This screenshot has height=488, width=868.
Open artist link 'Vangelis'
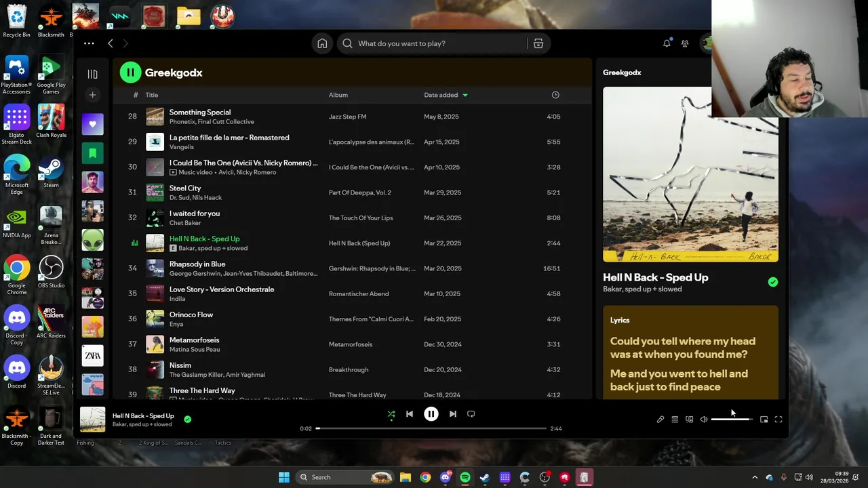click(182, 147)
